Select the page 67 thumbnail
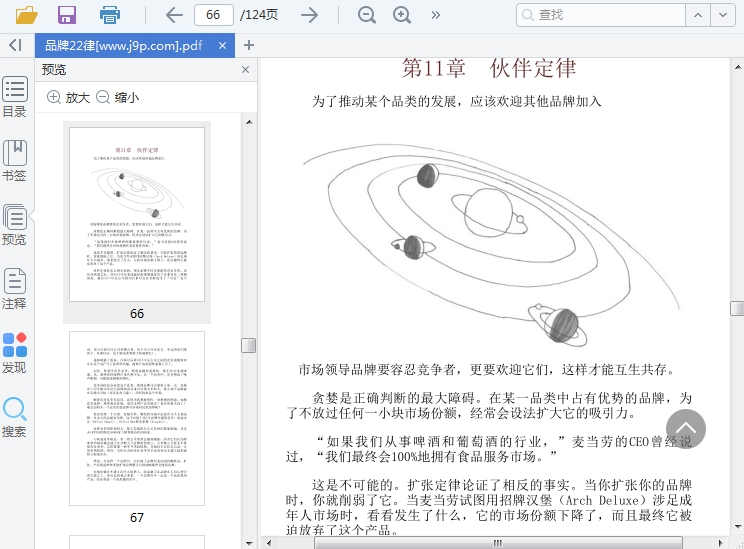Screen dimensions: 744x549 click(137, 419)
